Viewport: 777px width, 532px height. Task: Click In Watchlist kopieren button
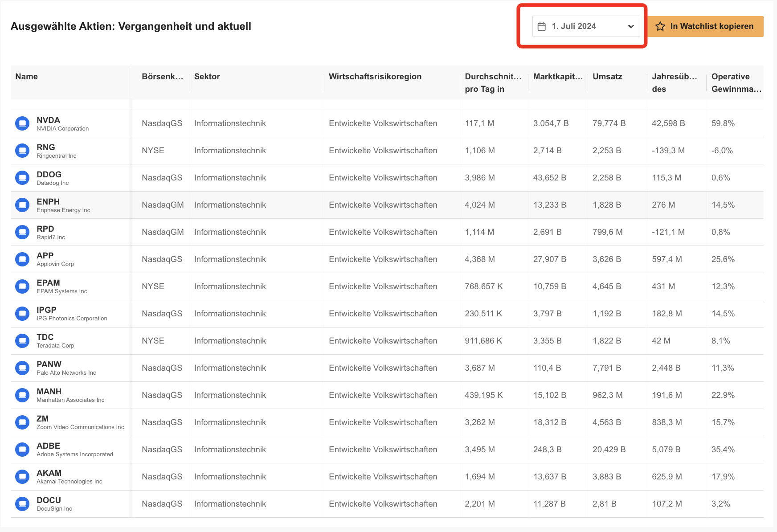[705, 26]
